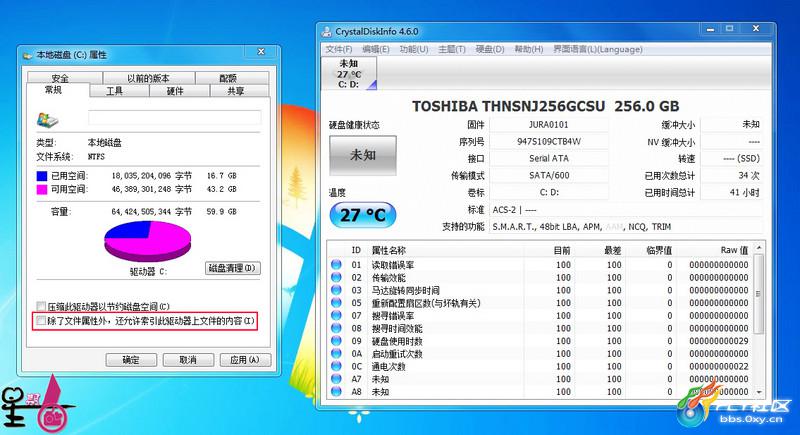Switch to the 配额 tab
Image resolution: width=800 pixels, height=435 pixels.
click(x=232, y=78)
